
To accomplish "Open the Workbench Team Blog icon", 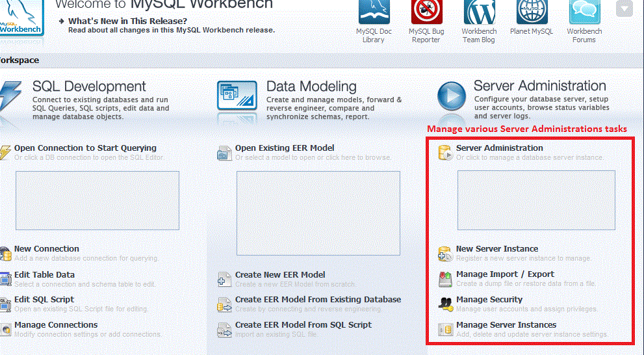I will (480, 12).
